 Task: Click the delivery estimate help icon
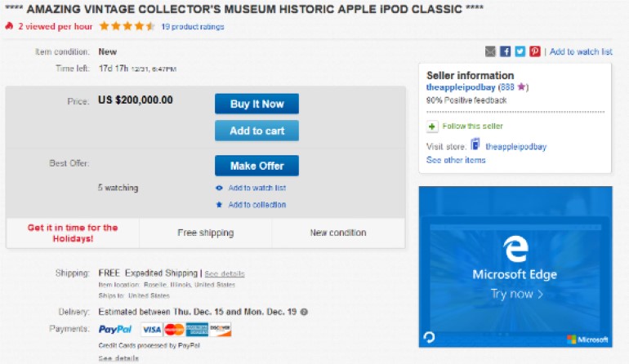tap(304, 312)
